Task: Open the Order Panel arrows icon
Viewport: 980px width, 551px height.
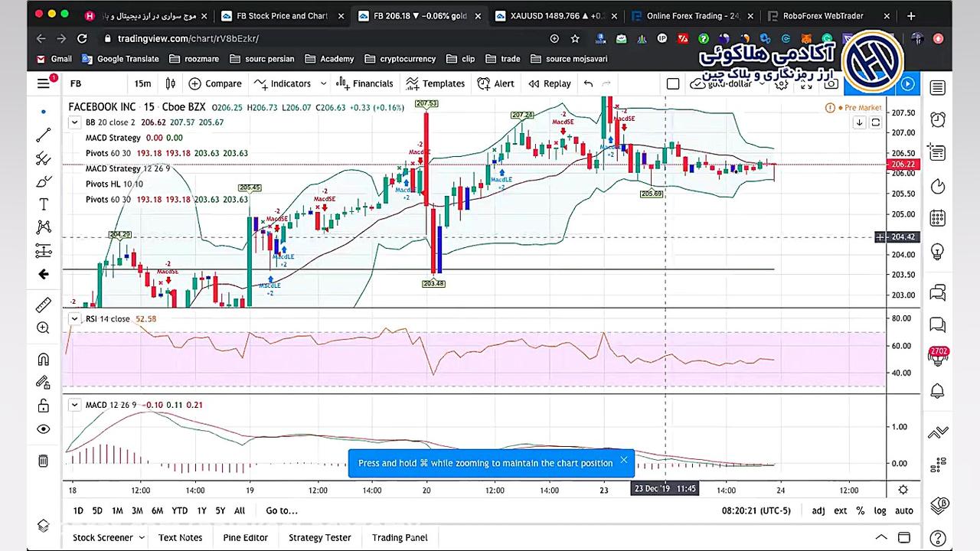Action: pyautogui.click(x=938, y=432)
